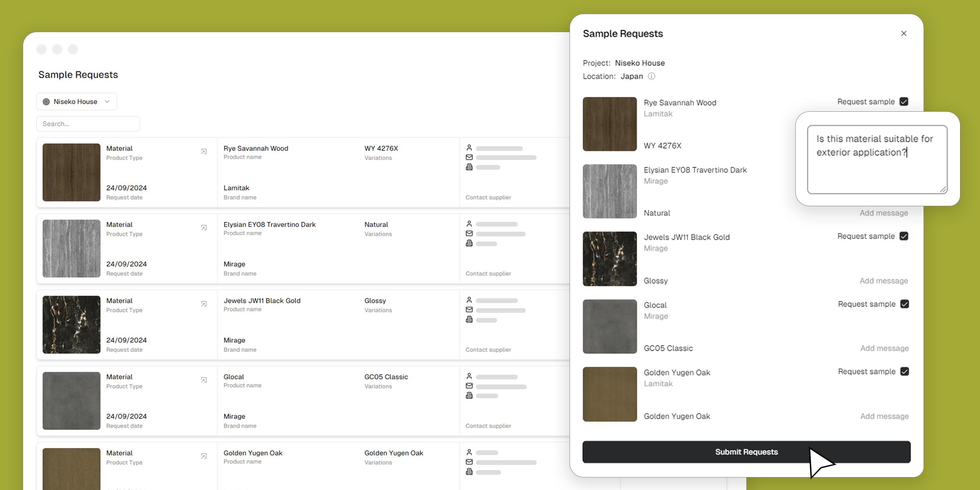The width and height of the screenshot is (980, 490).
Task: Open the Niseko House project dropdown
Action: pos(77,102)
